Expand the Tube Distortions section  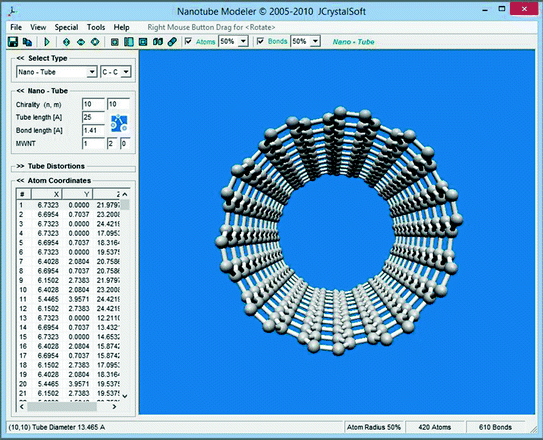click(x=20, y=166)
